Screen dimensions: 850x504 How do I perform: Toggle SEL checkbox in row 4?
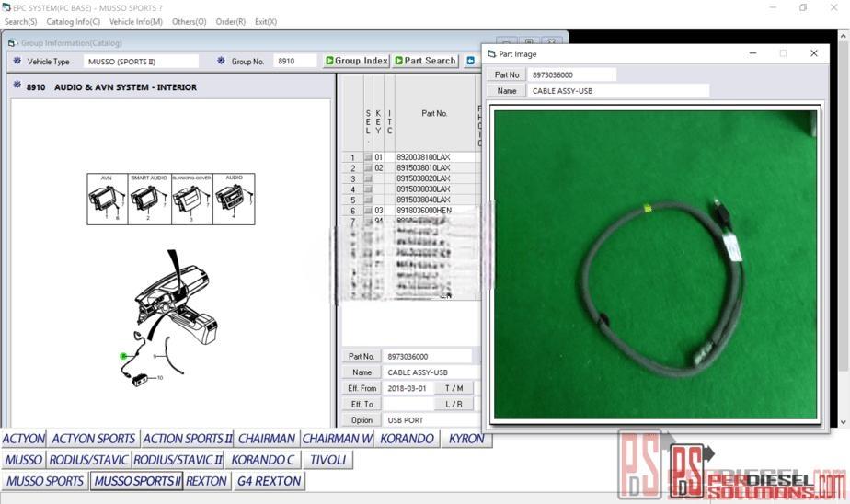(x=368, y=189)
